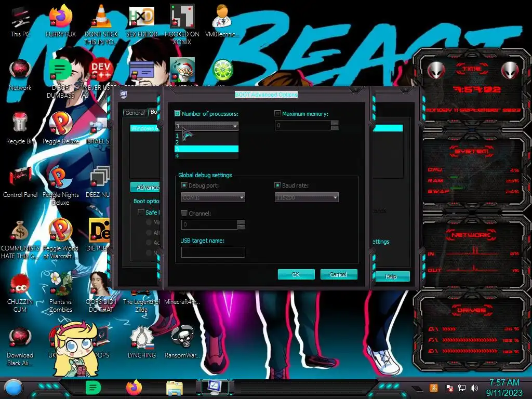The image size is (532, 399).
Task: Click the Maximum memory value field
Action: pyautogui.click(x=303, y=125)
